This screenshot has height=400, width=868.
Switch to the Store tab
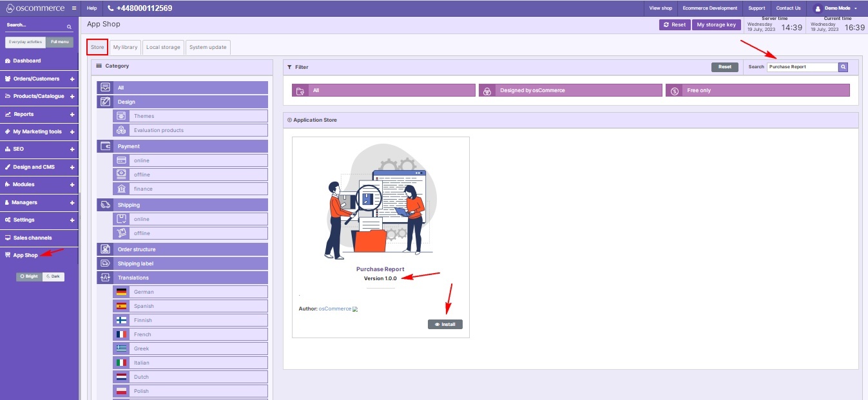97,47
